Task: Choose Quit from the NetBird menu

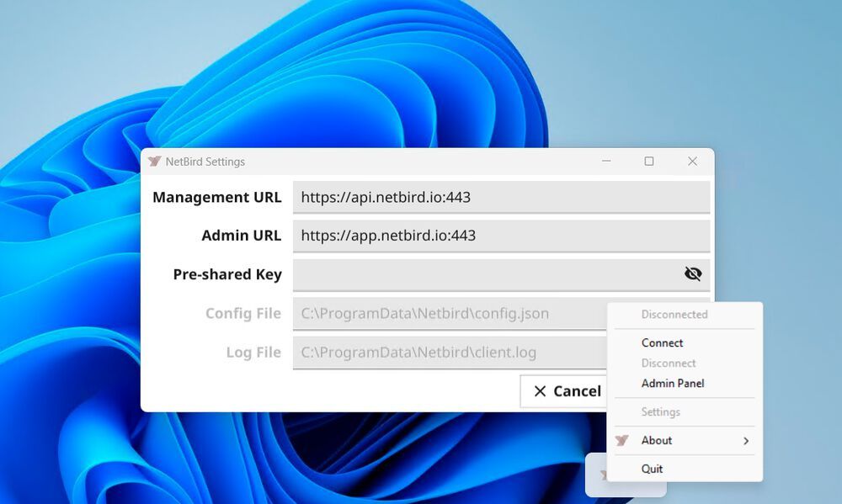Action: click(651, 469)
